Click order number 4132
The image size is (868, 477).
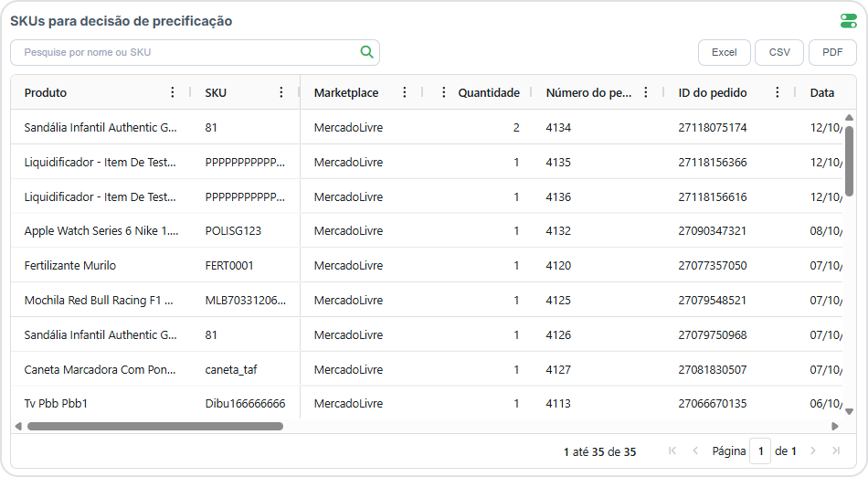pyautogui.click(x=558, y=231)
